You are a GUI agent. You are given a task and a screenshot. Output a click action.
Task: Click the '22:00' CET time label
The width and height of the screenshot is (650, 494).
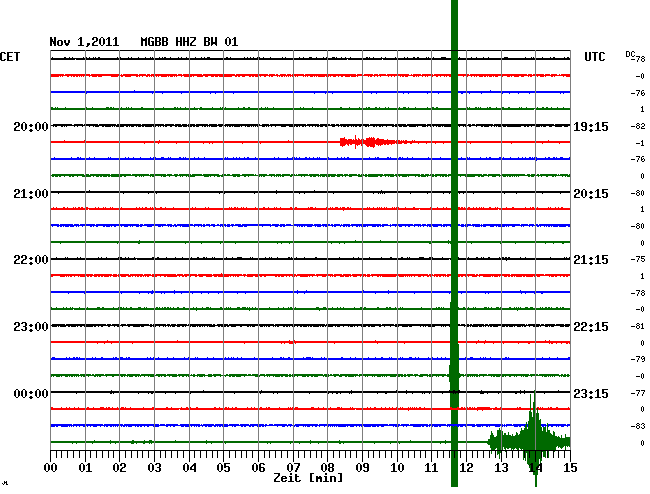pos(31,260)
